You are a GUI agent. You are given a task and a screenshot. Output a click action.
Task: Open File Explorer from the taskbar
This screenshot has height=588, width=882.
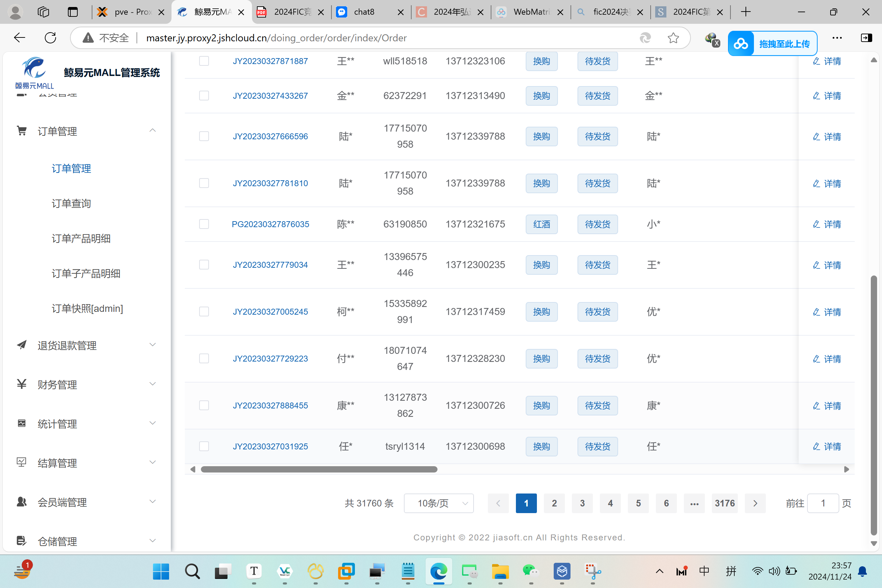click(x=500, y=572)
